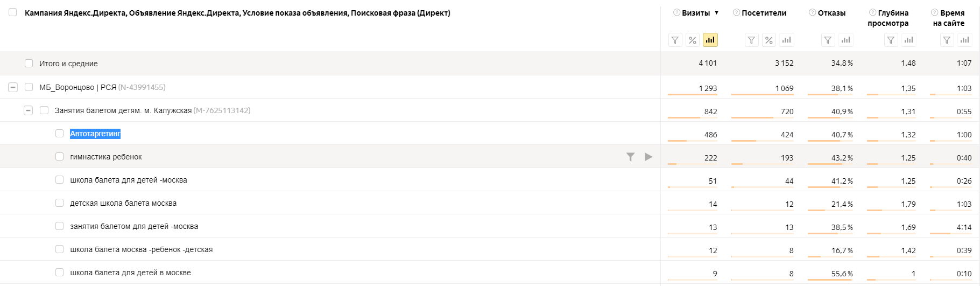Image resolution: width=980 pixels, height=286 pixels.
Task: Collapse the МБ_Воронцово | РСЯ campaign
Action: click(13, 87)
